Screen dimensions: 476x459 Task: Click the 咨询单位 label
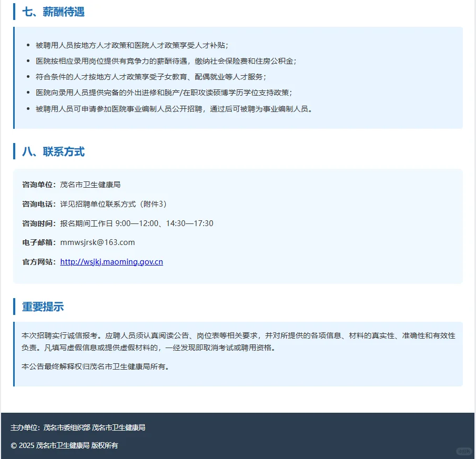click(x=39, y=185)
